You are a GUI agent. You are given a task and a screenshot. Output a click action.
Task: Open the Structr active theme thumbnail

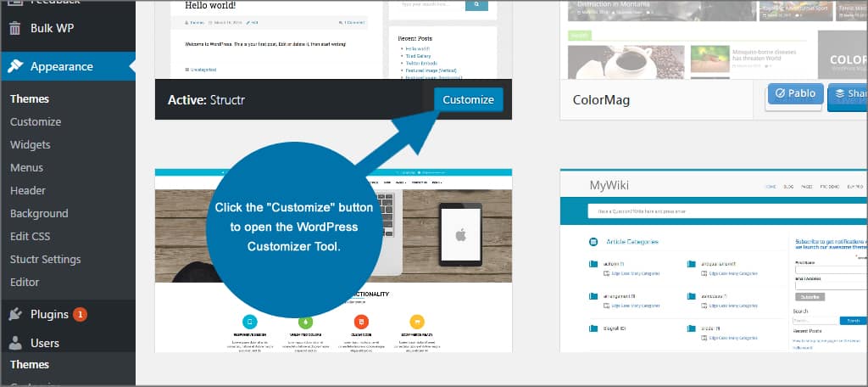click(x=333, y=39)
